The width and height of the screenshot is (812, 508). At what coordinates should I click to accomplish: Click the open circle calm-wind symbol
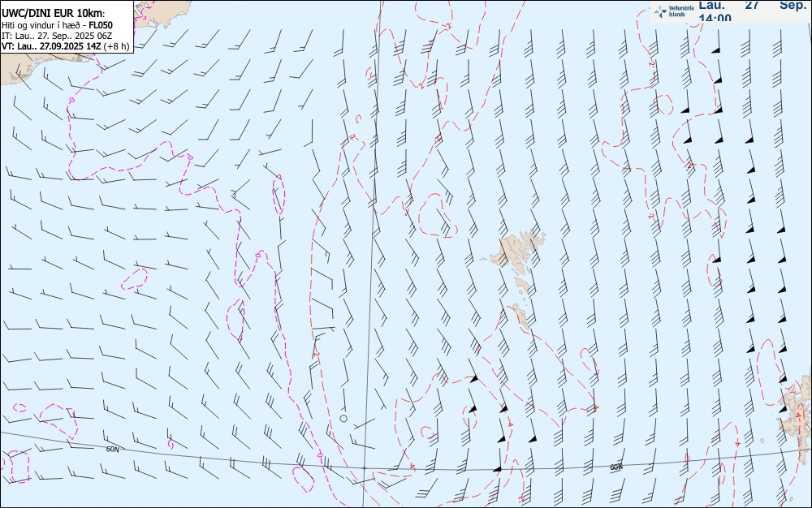click(343, 419)
